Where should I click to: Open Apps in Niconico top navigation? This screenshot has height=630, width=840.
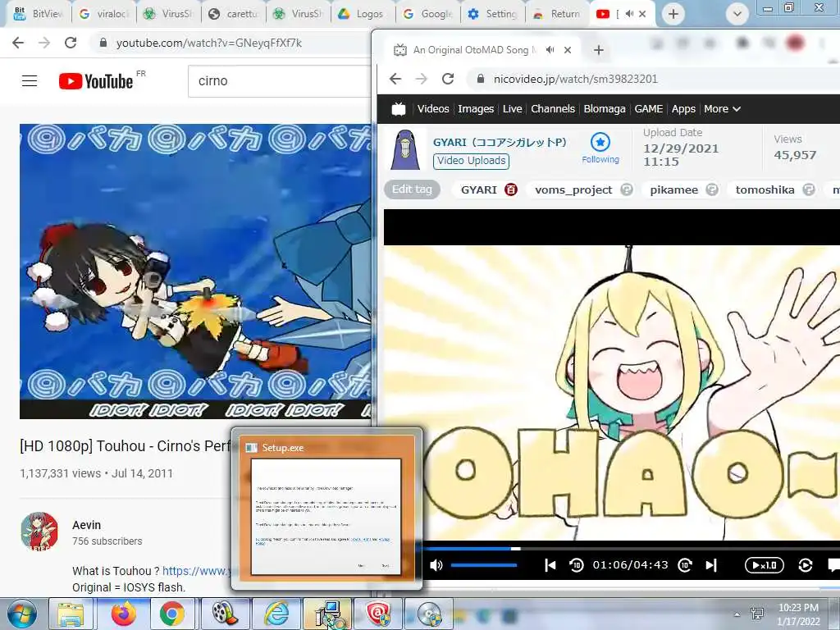tap(683, 109)
